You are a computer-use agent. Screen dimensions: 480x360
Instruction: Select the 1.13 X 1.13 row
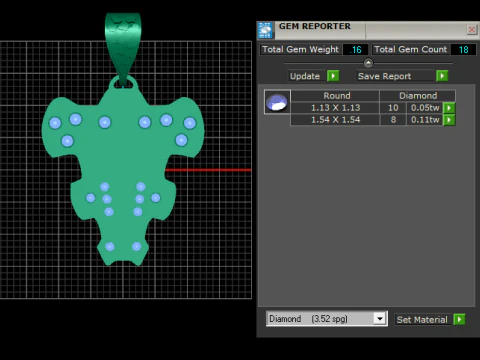(335, 108)
